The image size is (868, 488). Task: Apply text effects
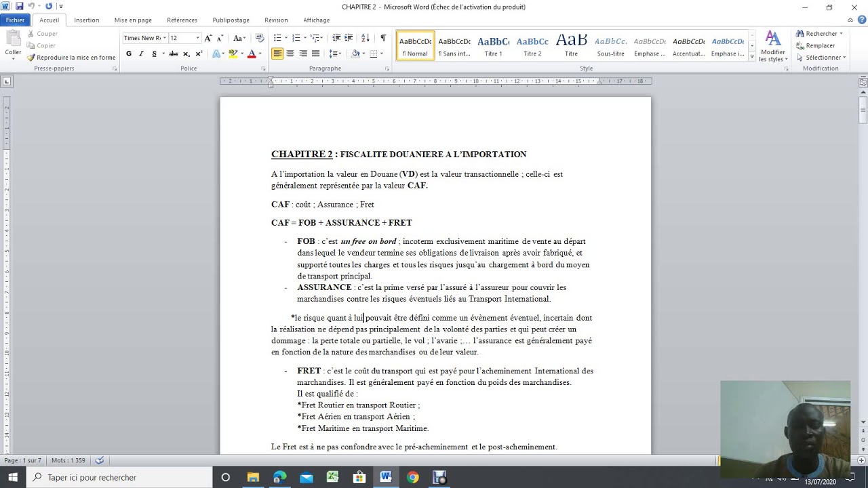(x=217, y=54)
